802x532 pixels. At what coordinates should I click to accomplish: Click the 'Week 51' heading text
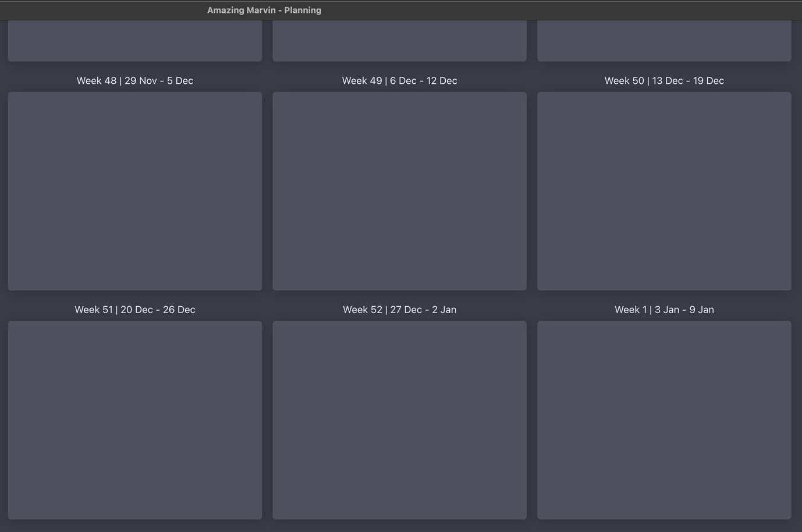[94, 310]
